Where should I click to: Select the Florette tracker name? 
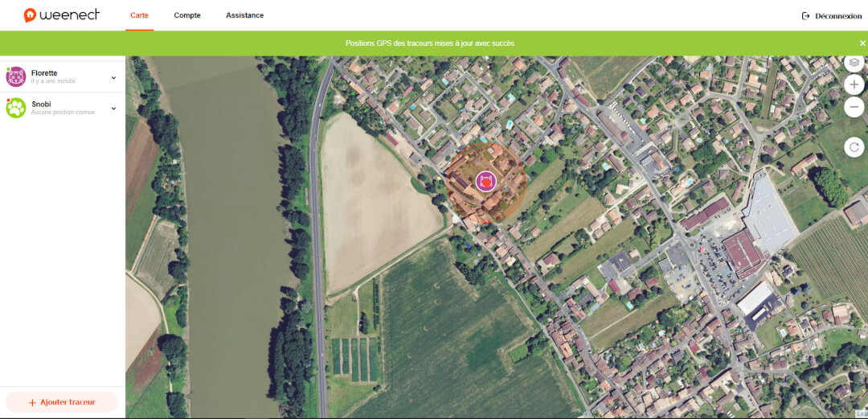click(44, 73)
